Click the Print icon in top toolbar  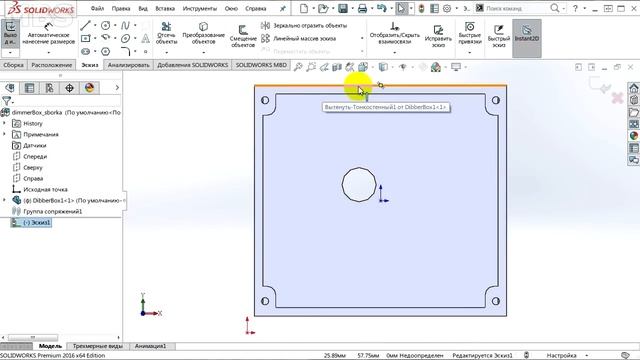point(362,8)
